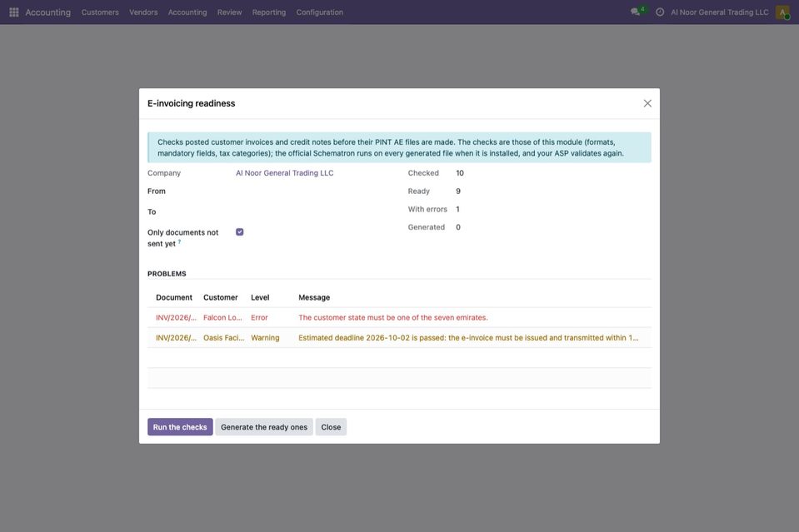Sort problems by Message column header
This screenshot has width=799, height=532.
coord(314,297)
